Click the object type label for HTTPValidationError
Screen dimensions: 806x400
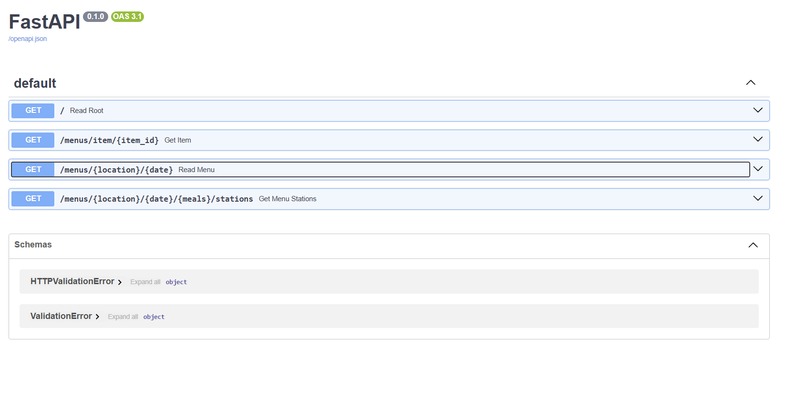coord(176,282)
